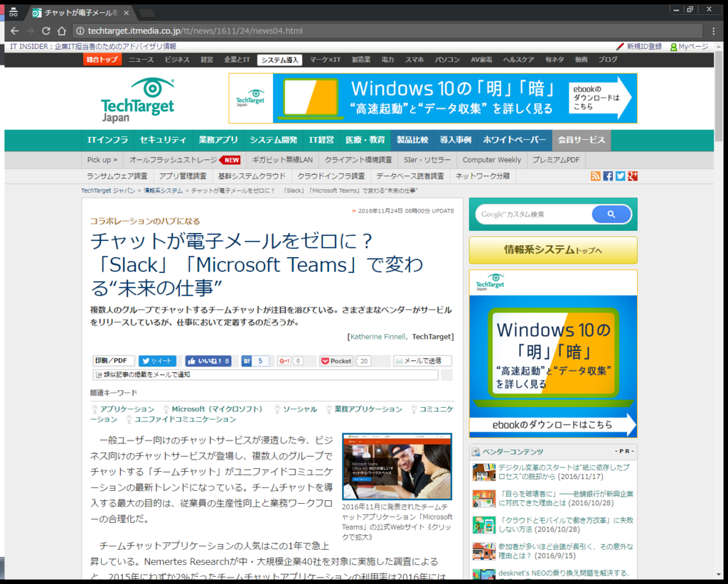Screen dimensions: 728x584
Task: Open the 会員サービス navigation tab
Action: 582,140
